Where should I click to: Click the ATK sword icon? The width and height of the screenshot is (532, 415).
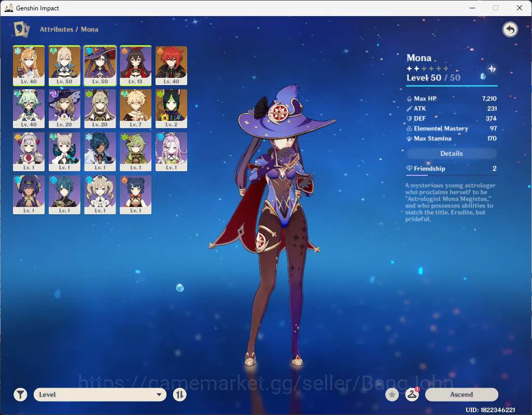point(409,108)
